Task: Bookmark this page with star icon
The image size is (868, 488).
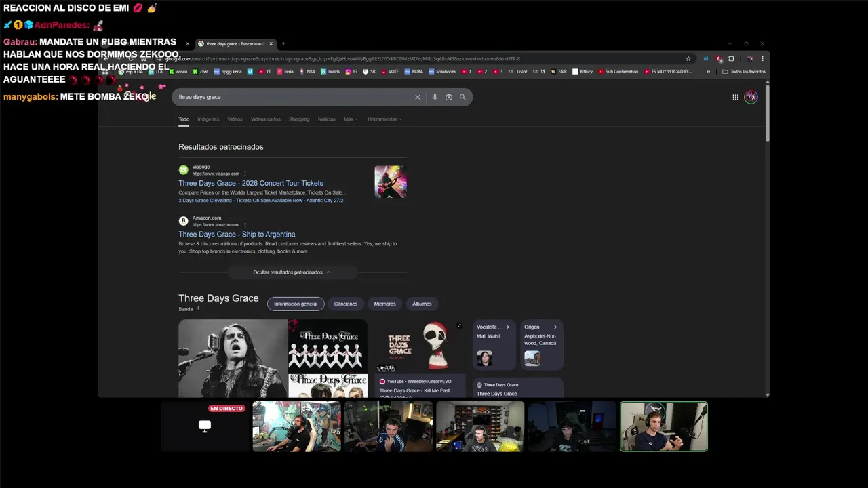Action: point(688,59)
